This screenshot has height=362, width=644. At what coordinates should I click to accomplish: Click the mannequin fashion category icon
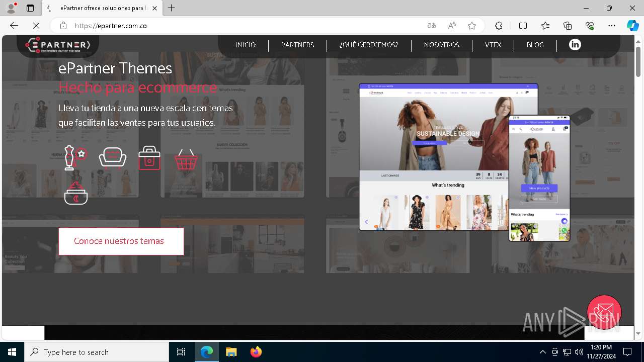tap(75, 157)
